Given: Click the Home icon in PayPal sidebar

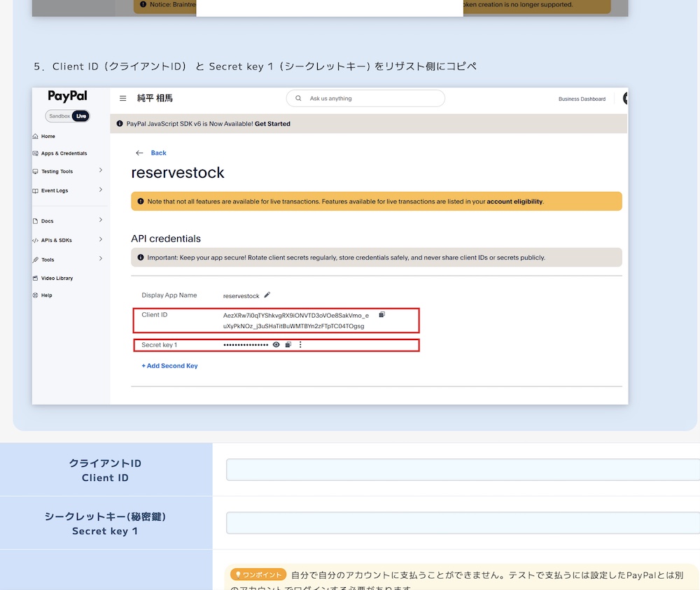Looking at the screenshot, I should click(x=36, y=136).
